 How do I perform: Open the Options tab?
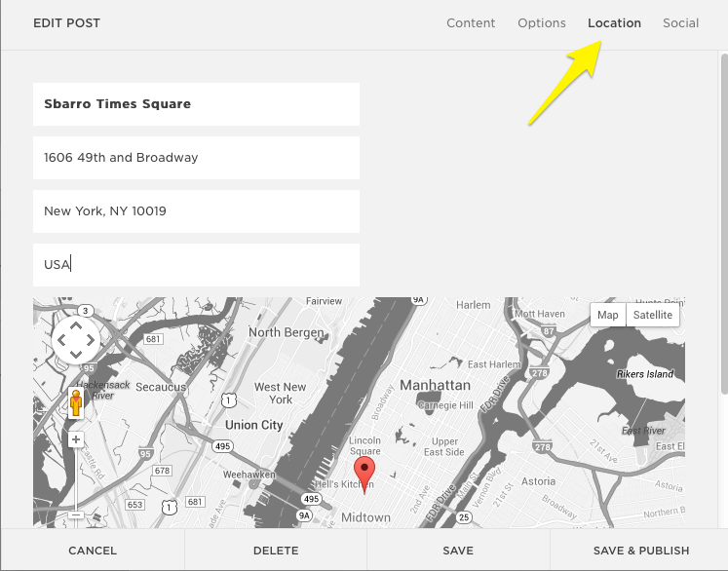coord(542,23)
